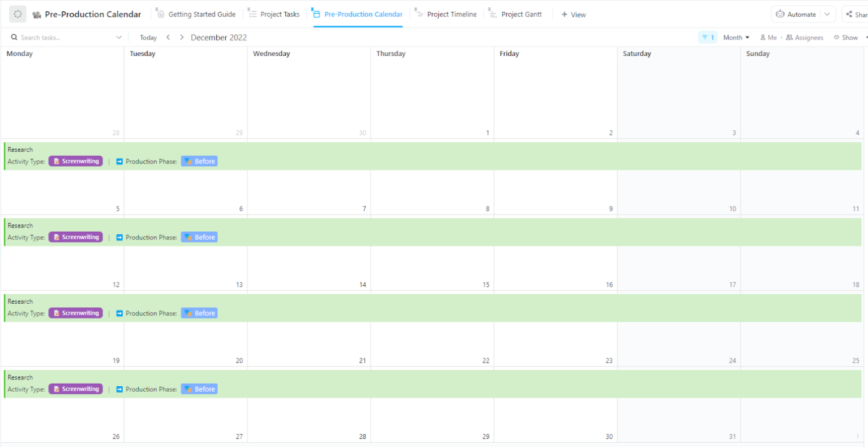Open the Research task in the December 19 week

point(433,308)
